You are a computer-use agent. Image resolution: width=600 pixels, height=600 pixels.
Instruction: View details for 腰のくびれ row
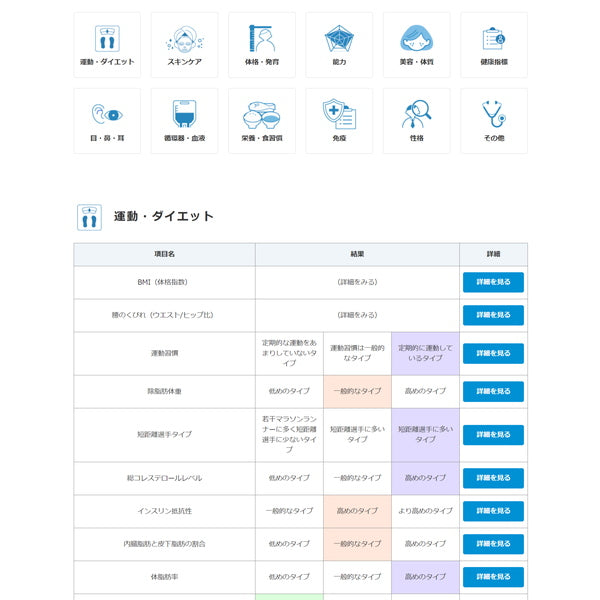[493, 315]
